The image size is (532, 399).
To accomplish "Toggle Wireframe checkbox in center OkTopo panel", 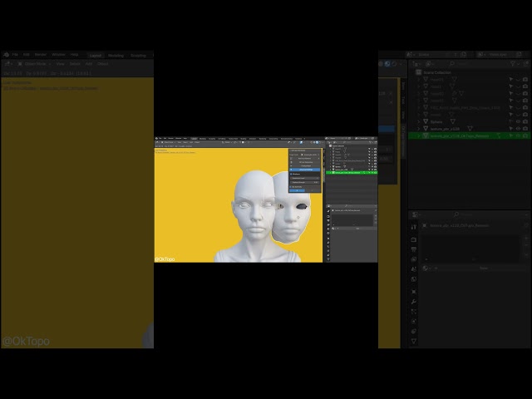I will 291,174.
